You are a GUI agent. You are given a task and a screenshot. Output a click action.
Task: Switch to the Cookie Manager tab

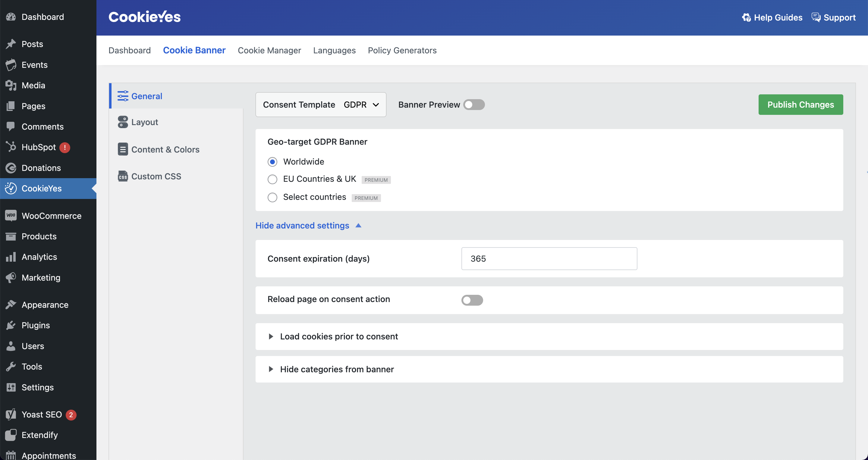(269, 50)
